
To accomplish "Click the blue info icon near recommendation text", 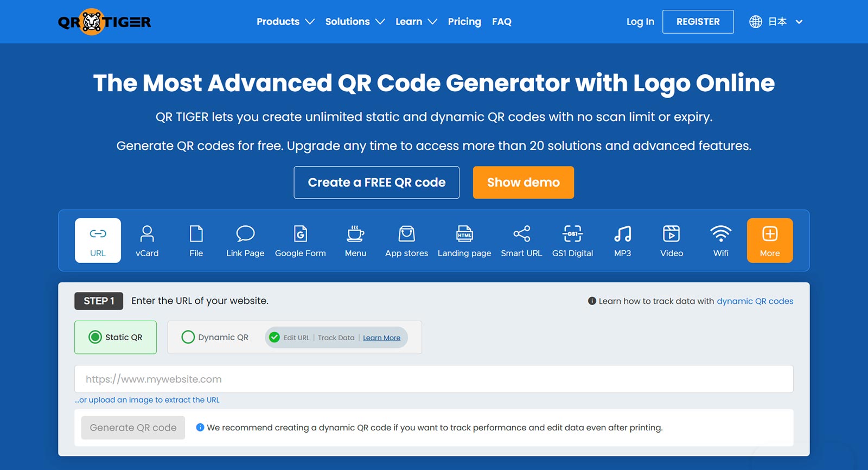I will (200, 428).
